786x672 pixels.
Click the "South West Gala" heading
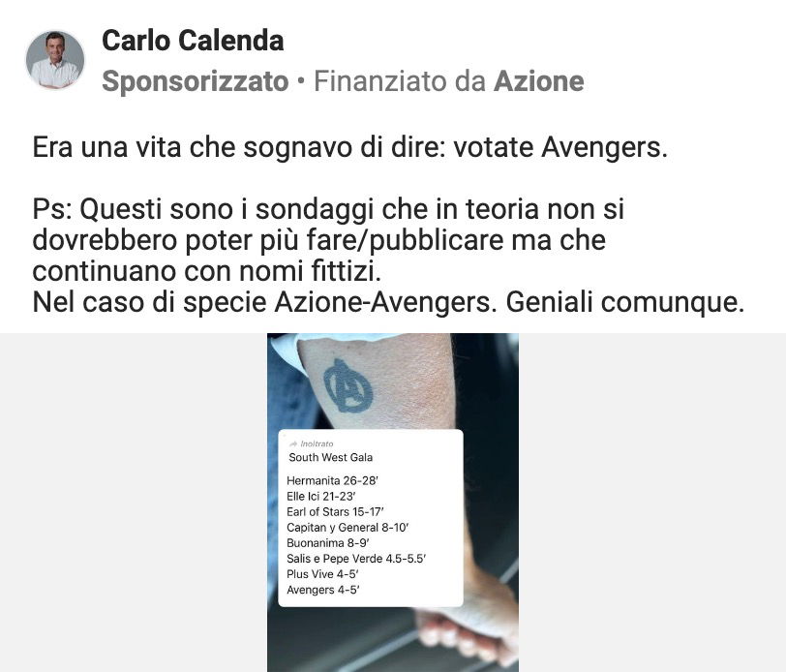point(330,457)
